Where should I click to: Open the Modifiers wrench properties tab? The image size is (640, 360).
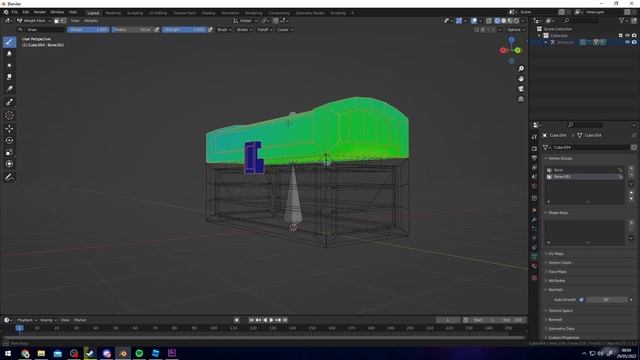click(x=534, y=220)
